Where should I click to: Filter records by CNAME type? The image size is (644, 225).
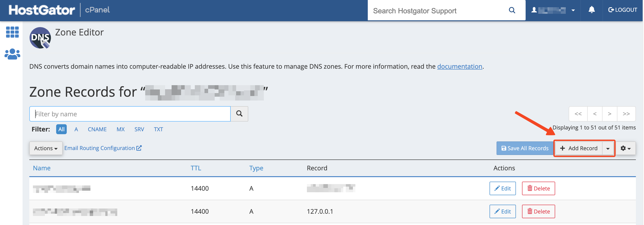[97, 129]
